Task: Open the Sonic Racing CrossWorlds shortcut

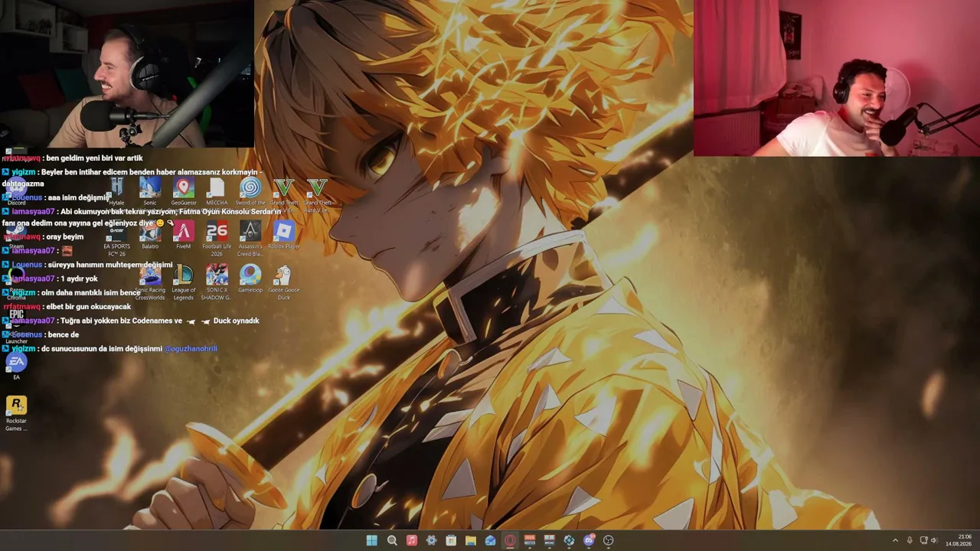Action: [x=150, y=282]
